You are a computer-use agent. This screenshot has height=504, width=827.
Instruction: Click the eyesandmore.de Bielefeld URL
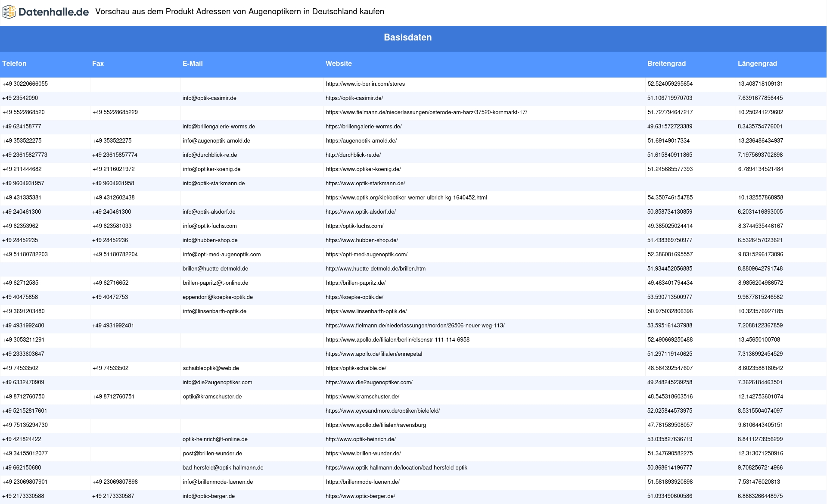pos(382,411)
